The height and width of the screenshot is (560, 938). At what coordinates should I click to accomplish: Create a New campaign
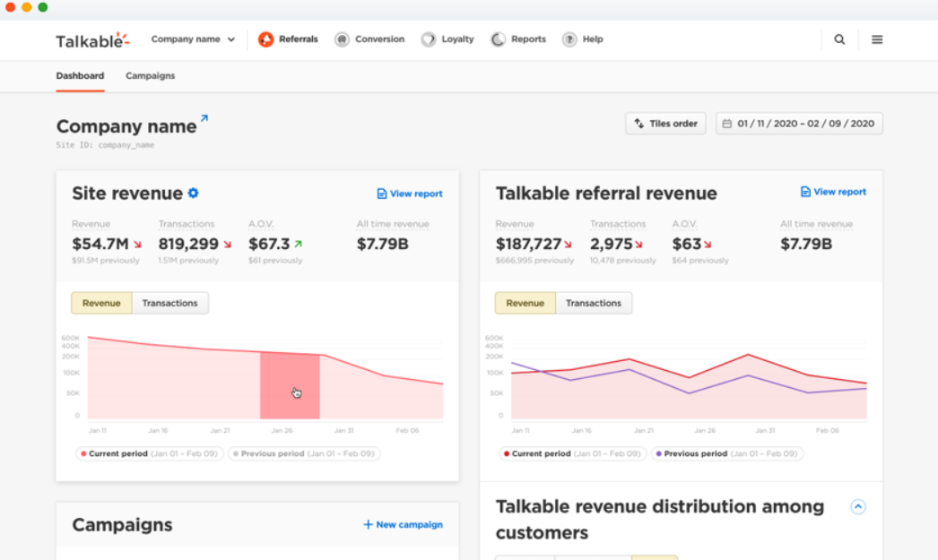[404, 525]
